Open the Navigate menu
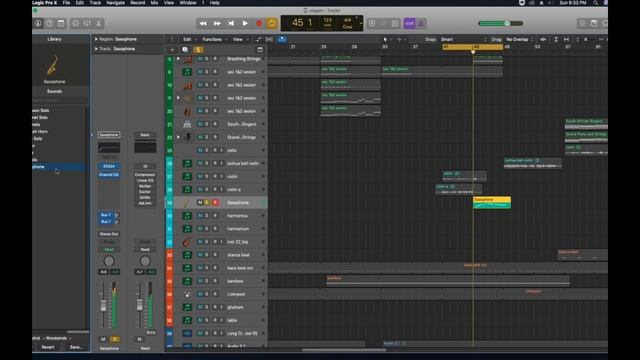Viewport: 640px width, 360px height. (x=116, y=3)
